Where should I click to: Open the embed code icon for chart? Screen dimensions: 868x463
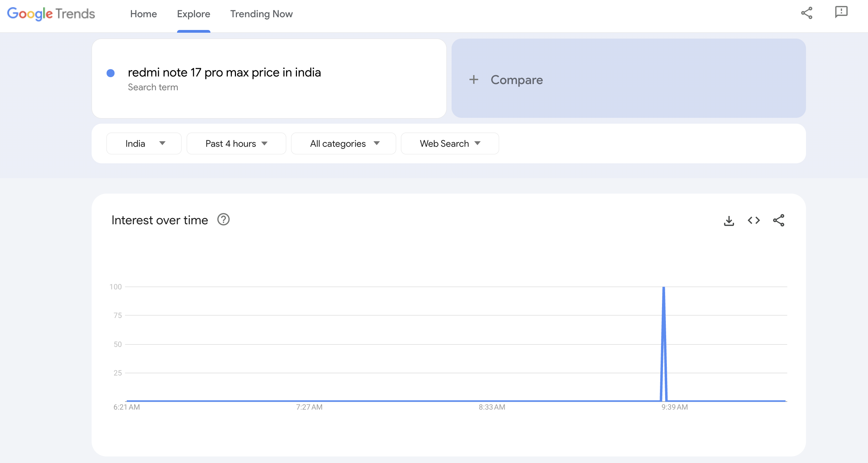[754, 220]
